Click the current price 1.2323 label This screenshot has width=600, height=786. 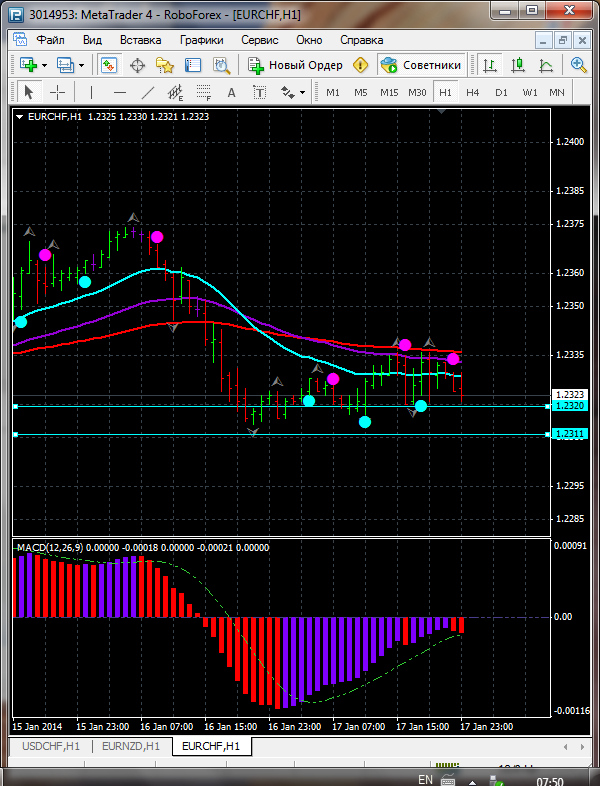[x=570, y=395]
